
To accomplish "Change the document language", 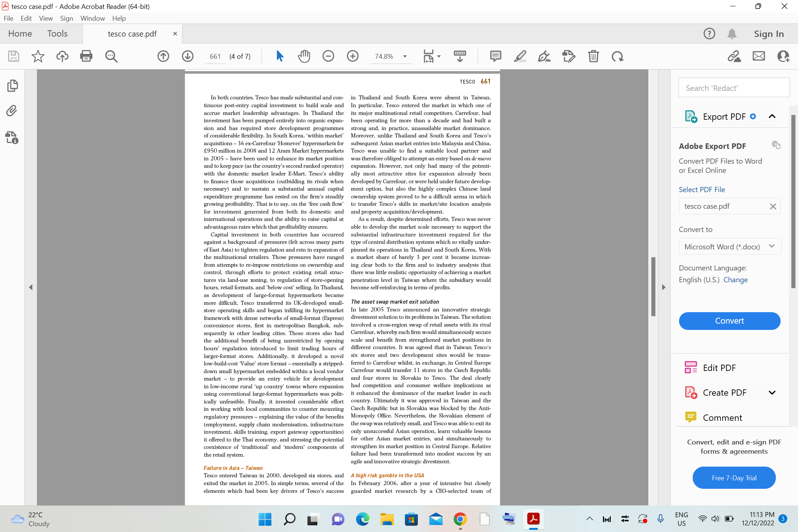I will 735,280.
